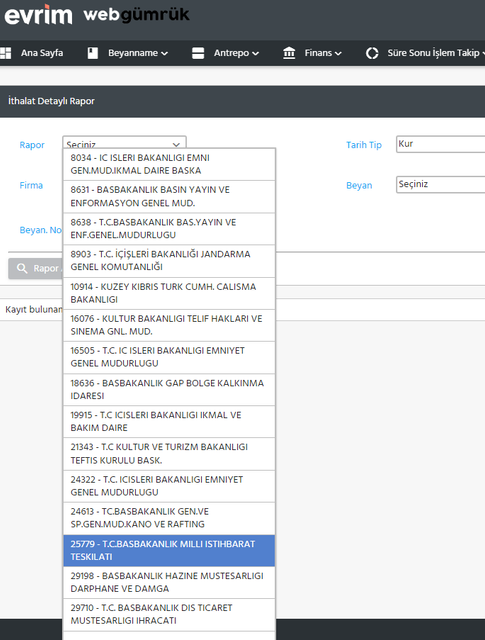Choose 18636 BASBAKANLIK GAP BOLGE KALKINMA option
The width and height of the screenshot is (485, 640).
point(169,389)
